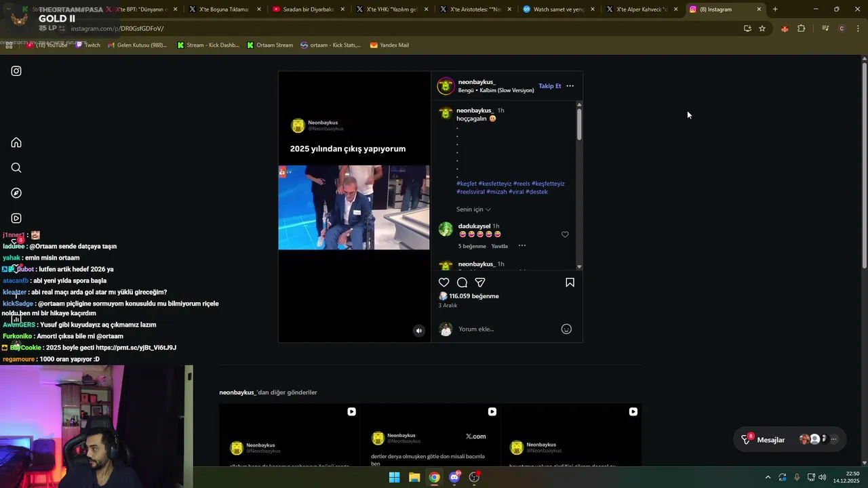The width and height of the screenshot is (868, 488).
Task: Play the wheelchair video in the post
Action: [354, 207]
